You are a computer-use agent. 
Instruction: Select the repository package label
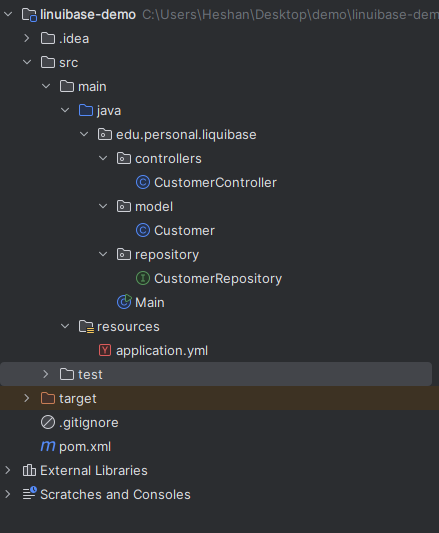(167, 255)
